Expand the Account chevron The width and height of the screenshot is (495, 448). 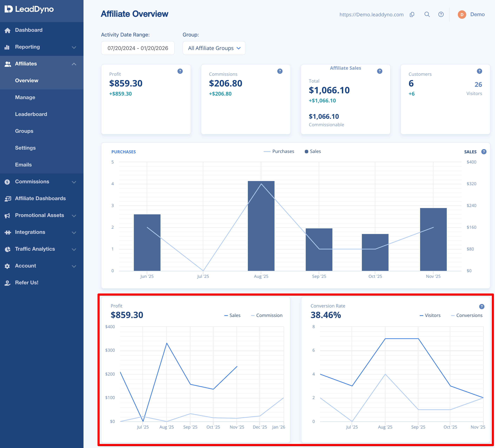[x=74, y=266]
